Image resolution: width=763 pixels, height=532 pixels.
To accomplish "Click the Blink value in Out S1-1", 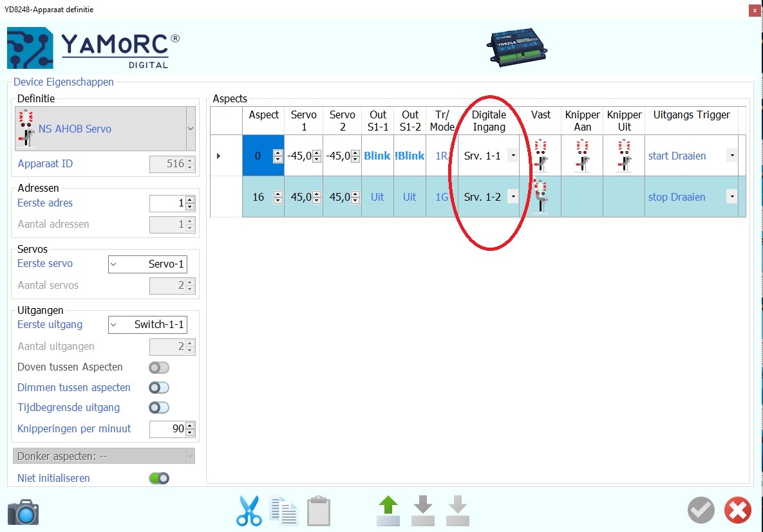I will tap(377, 156).
